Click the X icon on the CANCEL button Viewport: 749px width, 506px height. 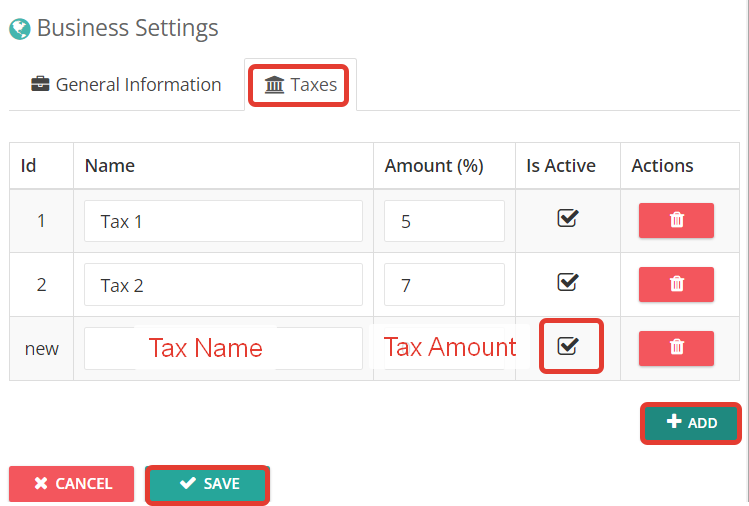coord(41,483)
